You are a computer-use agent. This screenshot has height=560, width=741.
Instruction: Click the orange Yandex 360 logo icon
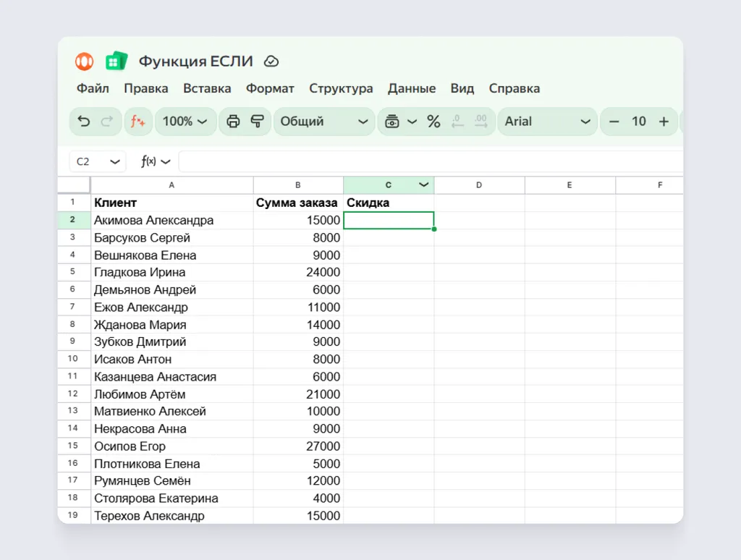click(x=84, y=61)
